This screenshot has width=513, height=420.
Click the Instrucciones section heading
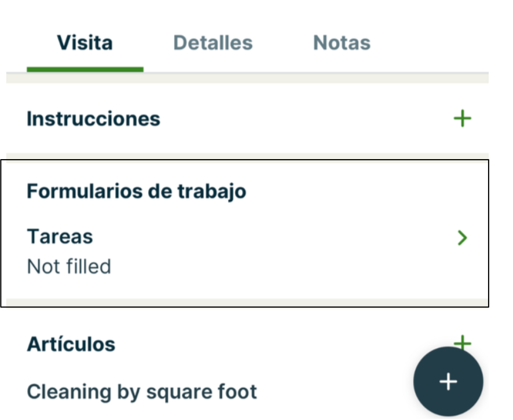[x=93, y=119]
